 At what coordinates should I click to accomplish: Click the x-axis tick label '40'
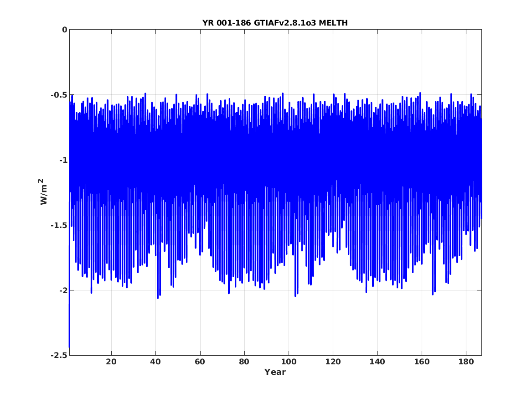click(155, 362)
